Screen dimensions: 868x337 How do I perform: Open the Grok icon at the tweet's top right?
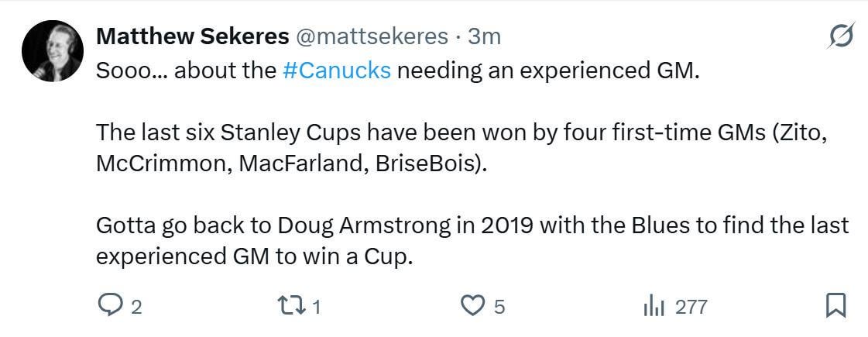coord(840,36)
